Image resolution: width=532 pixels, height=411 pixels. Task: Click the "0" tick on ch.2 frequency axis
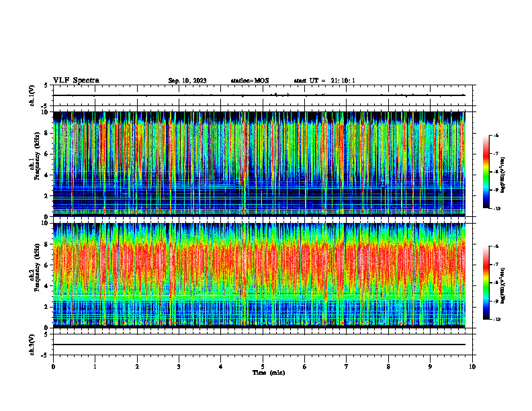click(47, 328)
